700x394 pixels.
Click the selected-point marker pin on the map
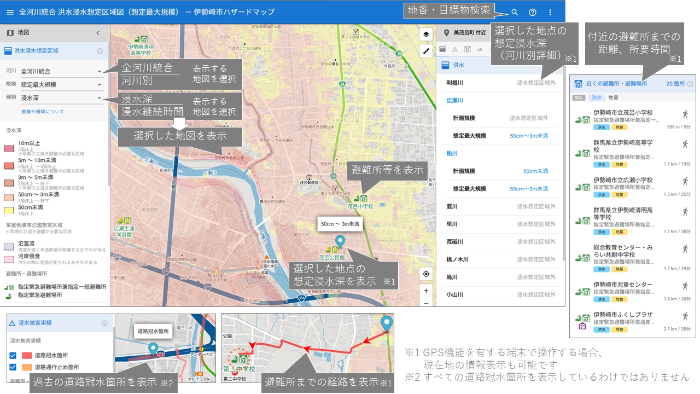[340, 241]
